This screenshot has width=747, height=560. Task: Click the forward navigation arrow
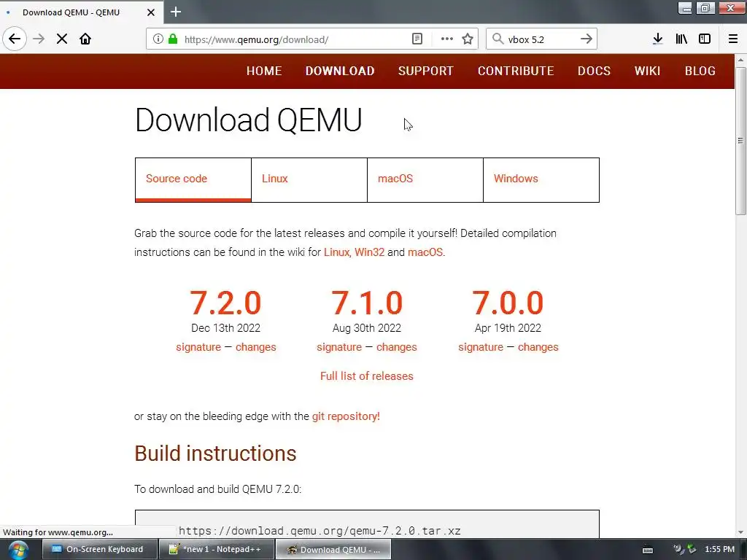39,39
